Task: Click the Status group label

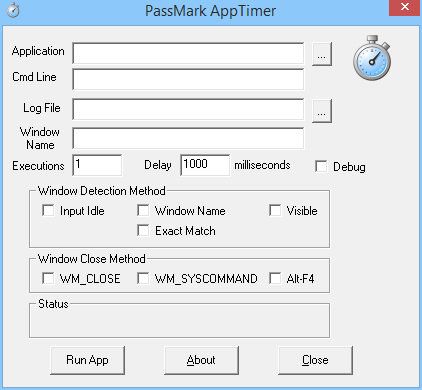Action: tap(53, 304)
